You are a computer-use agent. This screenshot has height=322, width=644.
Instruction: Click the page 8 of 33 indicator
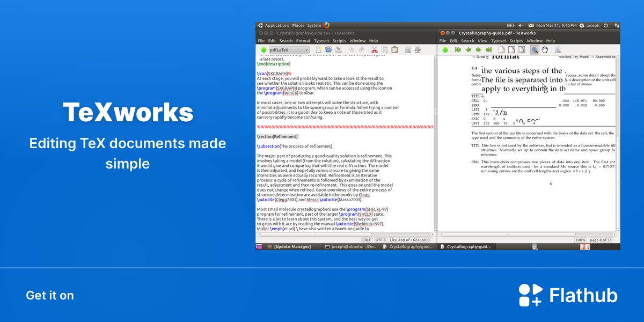coord(601,240)
